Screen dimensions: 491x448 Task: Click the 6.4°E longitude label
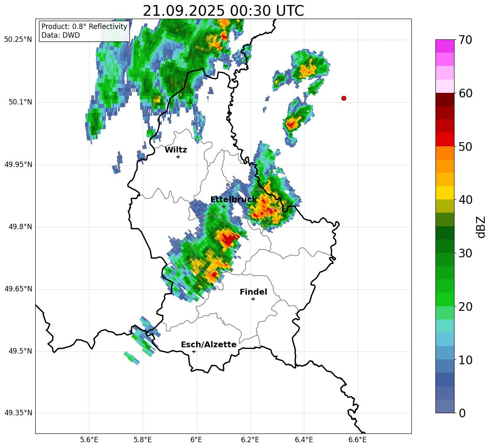[304, 440]
